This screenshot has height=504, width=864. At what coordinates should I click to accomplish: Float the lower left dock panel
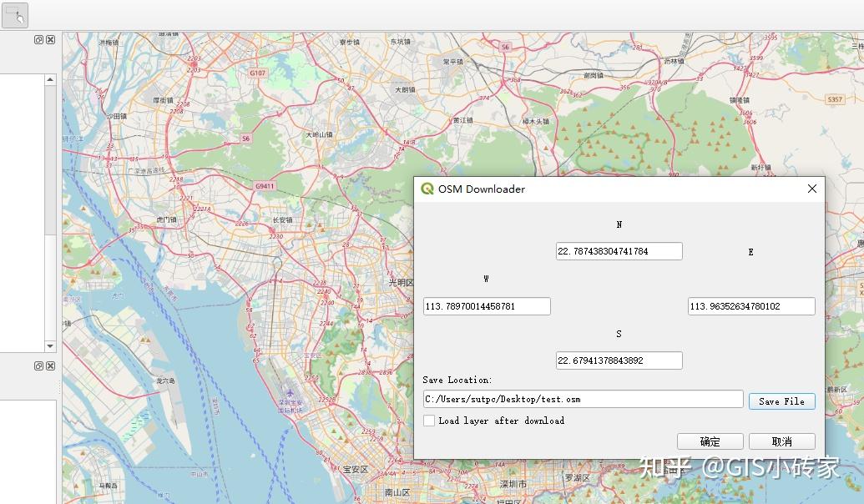[38, 366]
